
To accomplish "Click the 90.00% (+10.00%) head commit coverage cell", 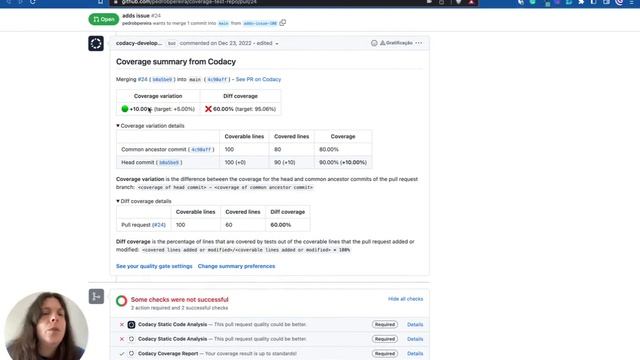I will 343,162.
